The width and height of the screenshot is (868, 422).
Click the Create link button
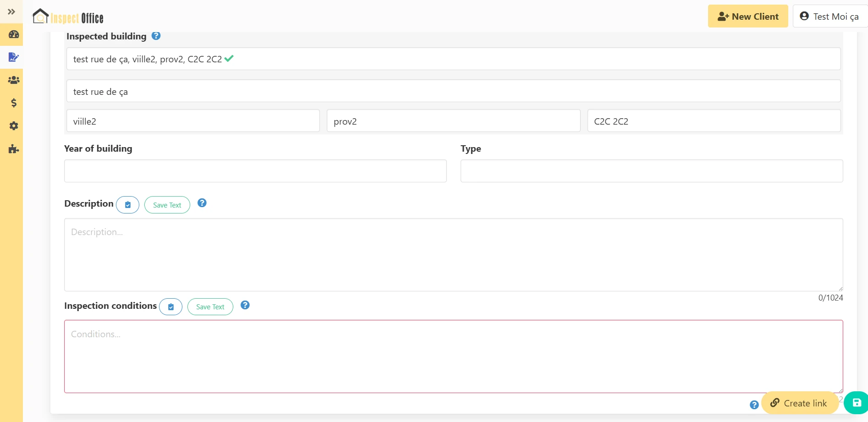[799, 403]
